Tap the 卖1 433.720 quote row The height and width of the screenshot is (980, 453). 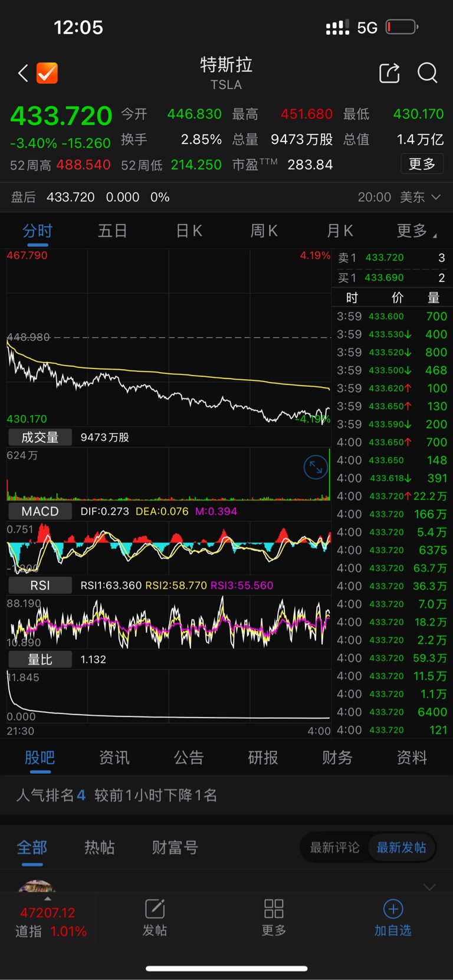point(392,258)
